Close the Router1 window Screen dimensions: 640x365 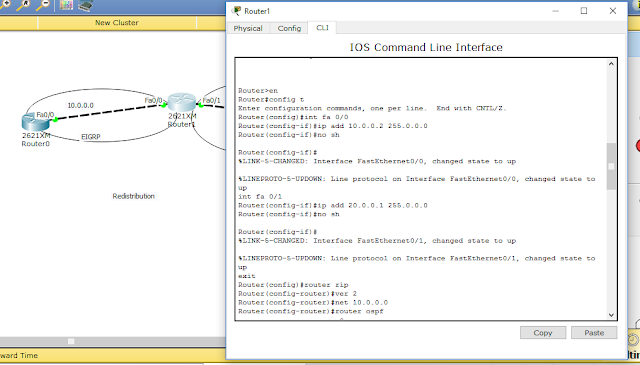coord(613,11)
